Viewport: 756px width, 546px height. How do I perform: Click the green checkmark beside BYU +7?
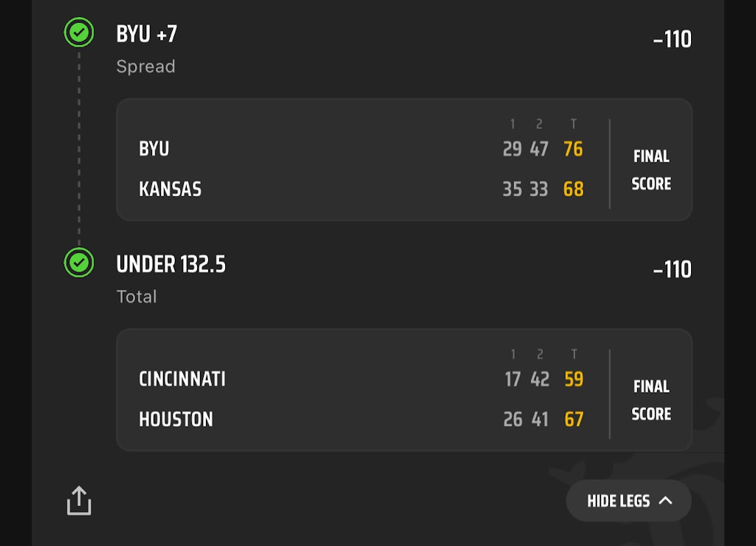(x=79, y=32)
